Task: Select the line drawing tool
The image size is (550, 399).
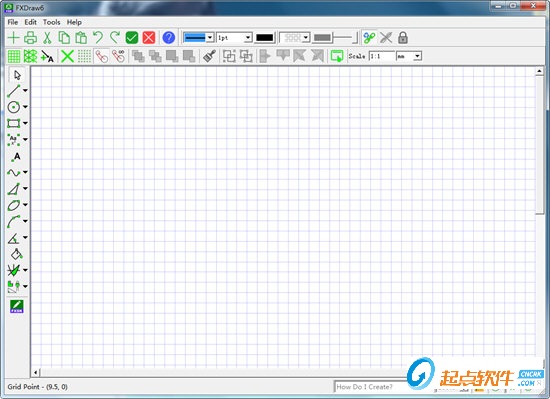Action: pyautogui.click(x=14, y=91)
